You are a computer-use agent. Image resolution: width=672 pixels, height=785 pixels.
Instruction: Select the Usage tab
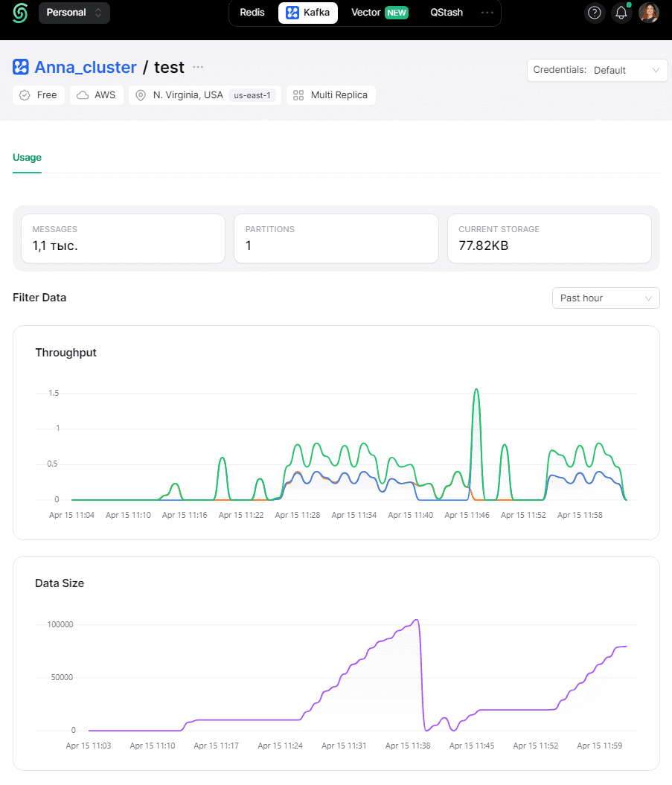(x=27, y=157)
